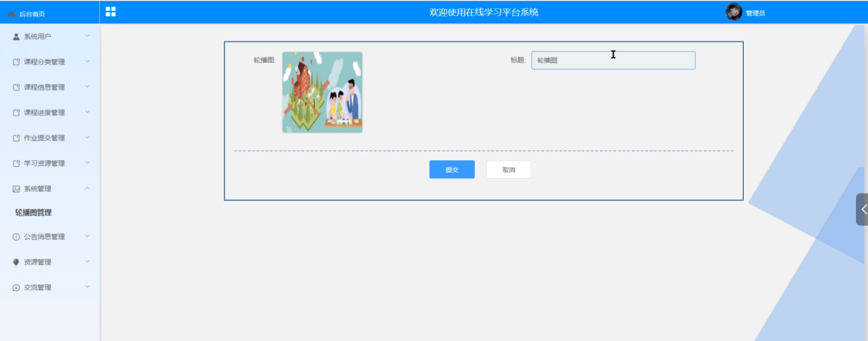Image resolution: width=868 pixels, height=341 pixels.
Task: Open the side drawer arrow handle
Action: (862, 210)
